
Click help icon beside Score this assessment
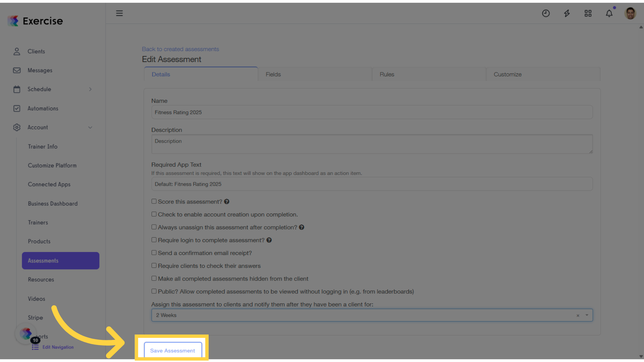coord(227,201)
